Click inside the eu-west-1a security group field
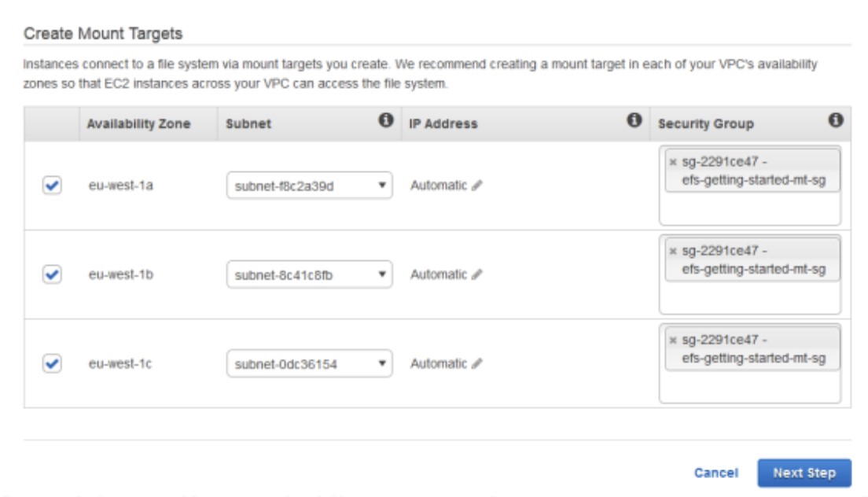Screen dimensions: 868x497 [x=748, y=210]
